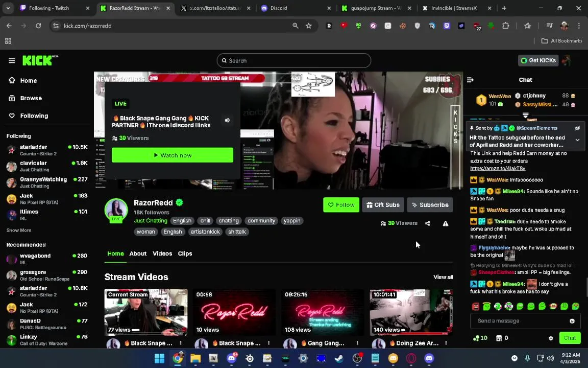Viewport: 588px width, 368px height.
Task: Open options menu for Doing Zee Ar video
Action: (x=446, y=343)
